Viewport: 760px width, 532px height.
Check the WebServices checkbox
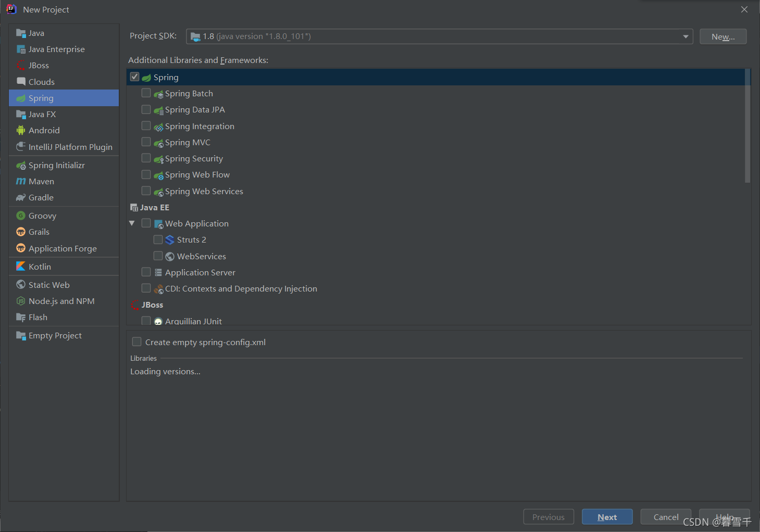[x=158, y=256]
